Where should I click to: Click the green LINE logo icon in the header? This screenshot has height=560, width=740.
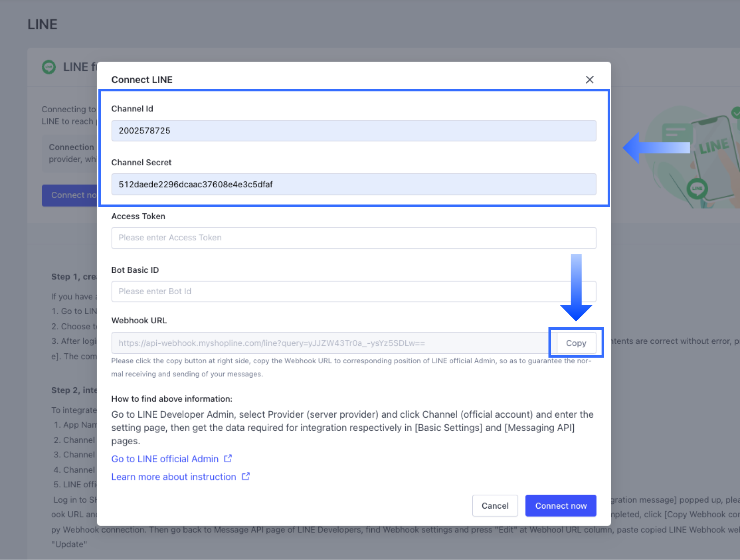tap(49, 67)
